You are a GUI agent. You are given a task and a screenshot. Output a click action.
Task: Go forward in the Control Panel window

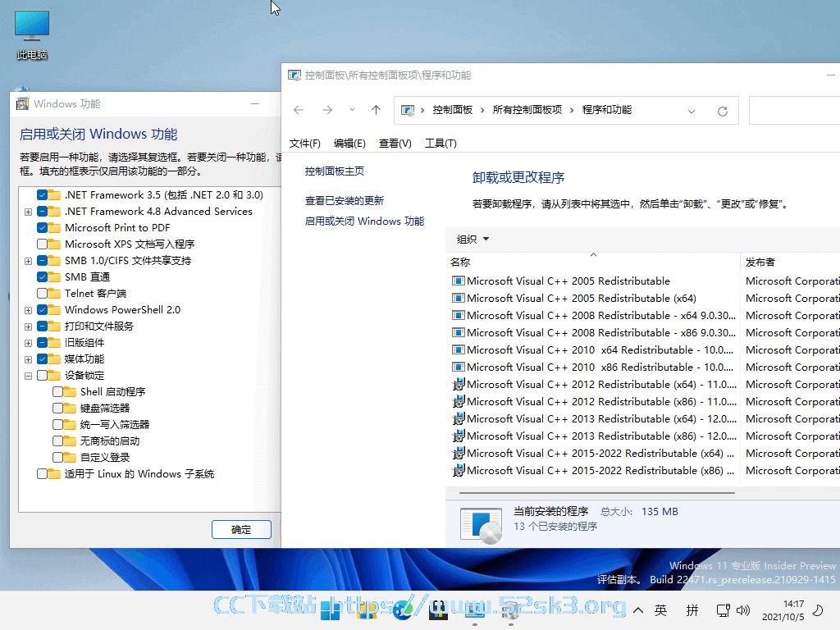326,111
